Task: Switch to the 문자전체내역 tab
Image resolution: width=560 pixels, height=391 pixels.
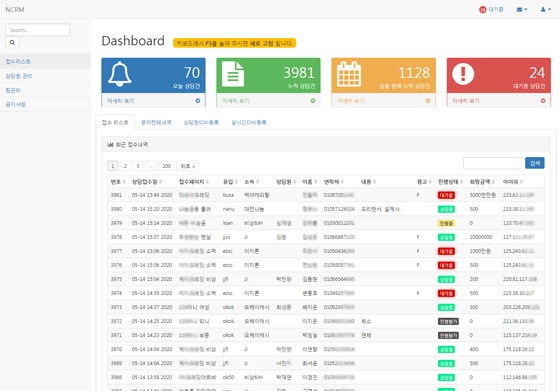Action: pyautogui.click(x=156, y=122)
